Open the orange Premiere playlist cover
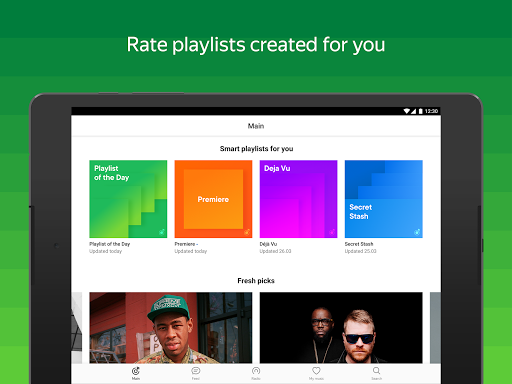 point(213,199)
